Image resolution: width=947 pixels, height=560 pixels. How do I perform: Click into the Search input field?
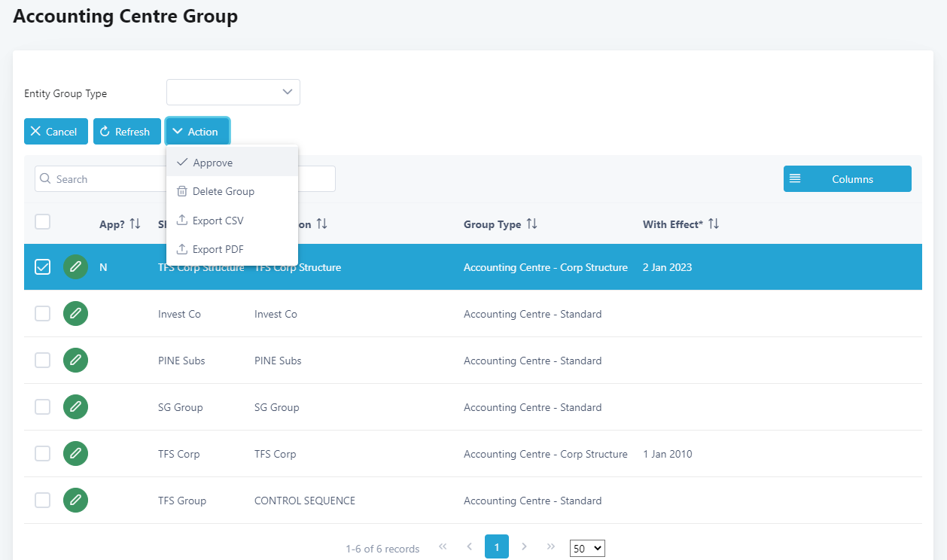98,179
